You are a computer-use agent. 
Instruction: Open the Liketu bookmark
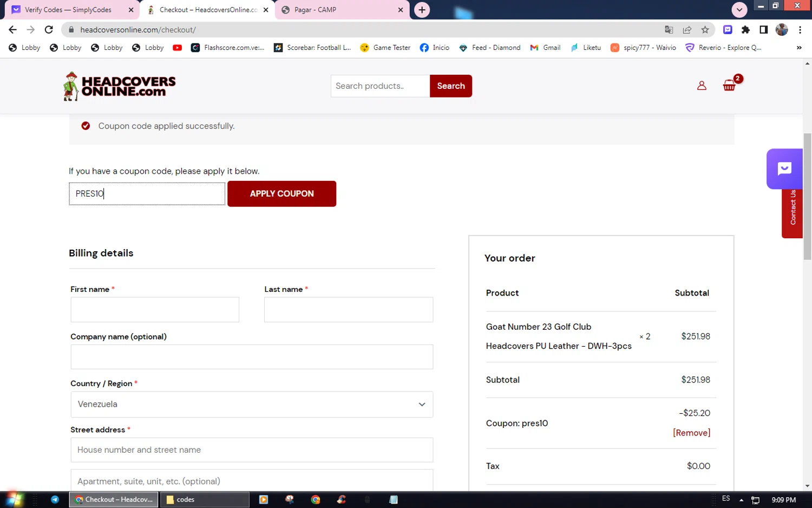(585, 48)
